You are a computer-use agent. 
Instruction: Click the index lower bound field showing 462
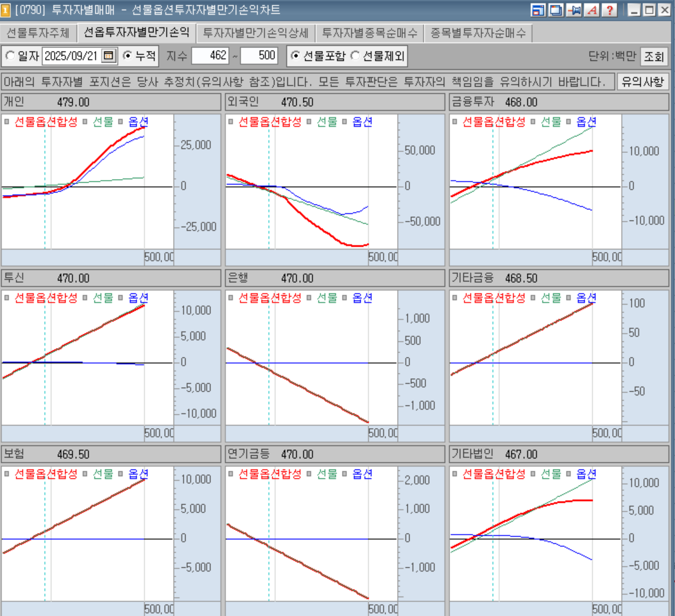pyautogui.click(x=210, y=56)
